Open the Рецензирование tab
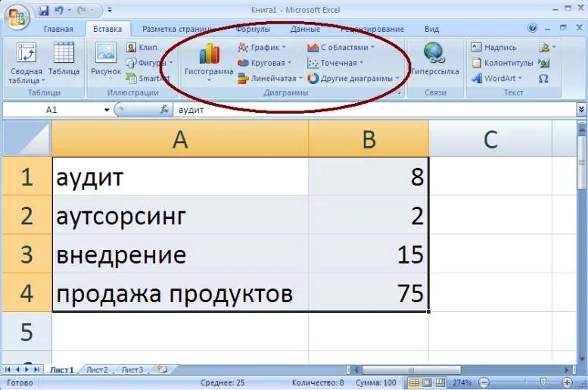Viewport: 588px width, 390px height. pyautogui.click(x=372, y=29)
